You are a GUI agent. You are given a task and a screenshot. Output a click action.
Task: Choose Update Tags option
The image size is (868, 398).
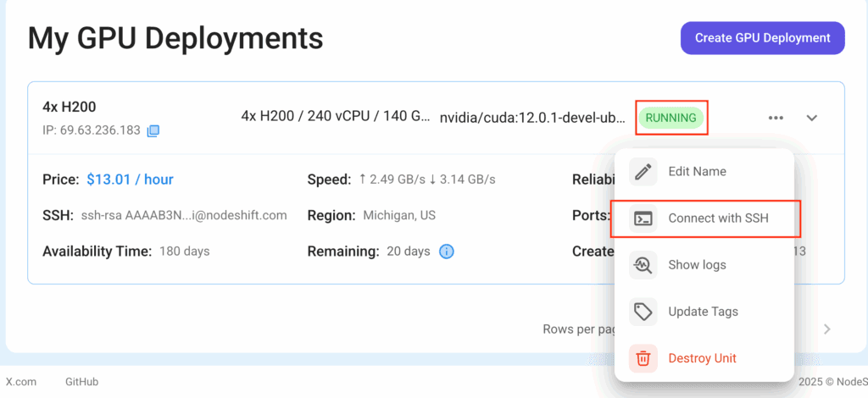[x=704, y=312]
